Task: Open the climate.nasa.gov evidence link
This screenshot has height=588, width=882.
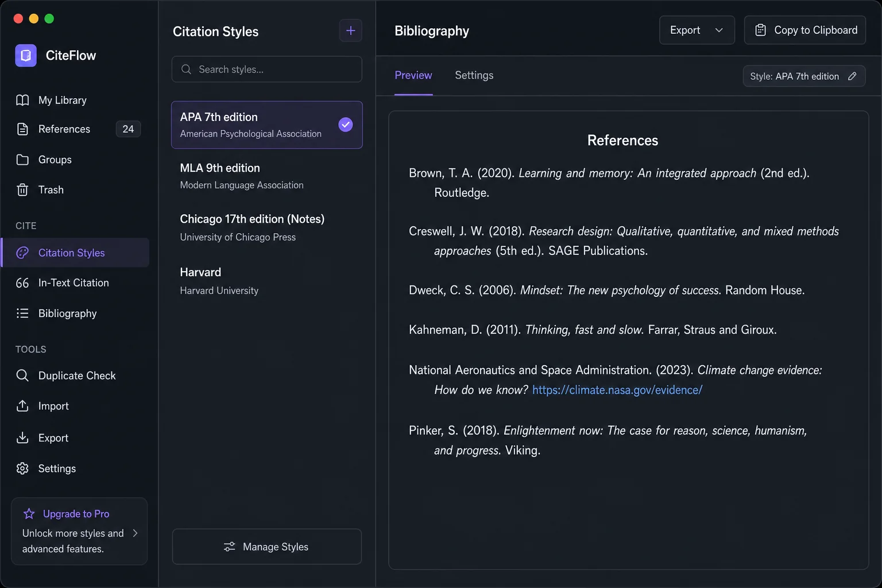Action: click(617, 390)
